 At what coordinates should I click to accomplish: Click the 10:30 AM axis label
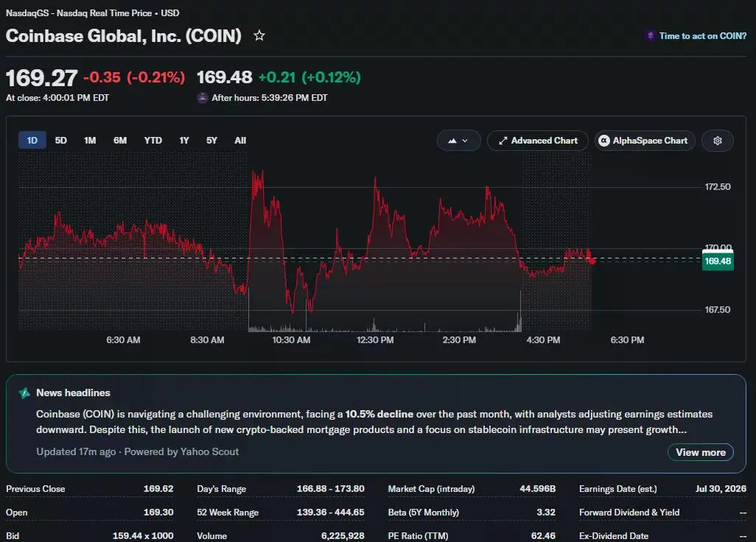coord(291,340)
